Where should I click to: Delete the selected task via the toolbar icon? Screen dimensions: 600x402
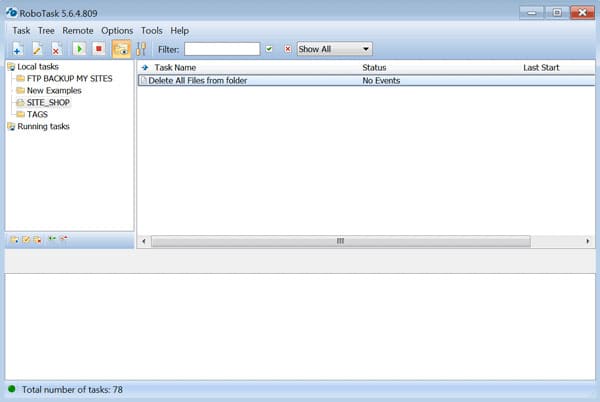(57, 49)
